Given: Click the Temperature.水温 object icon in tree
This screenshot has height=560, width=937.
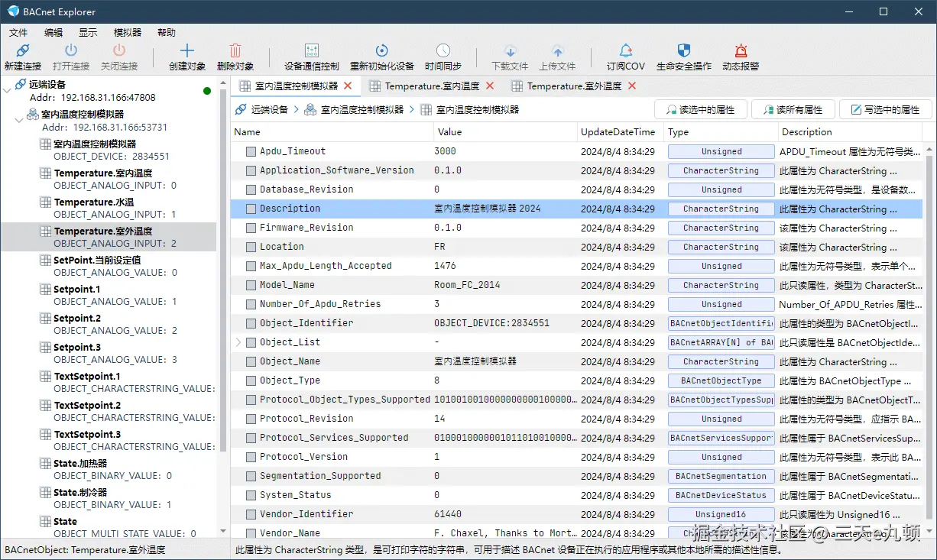Looking at the screenshot, I should (46, 202).
